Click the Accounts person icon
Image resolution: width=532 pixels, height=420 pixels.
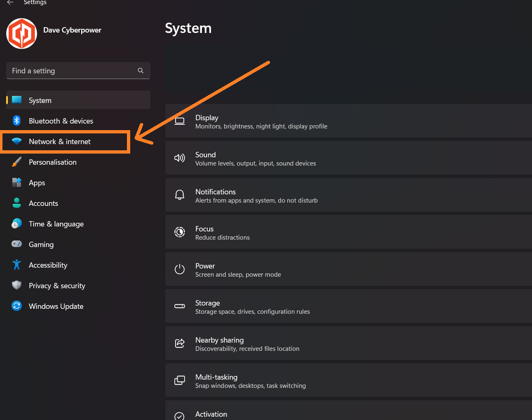16,203
